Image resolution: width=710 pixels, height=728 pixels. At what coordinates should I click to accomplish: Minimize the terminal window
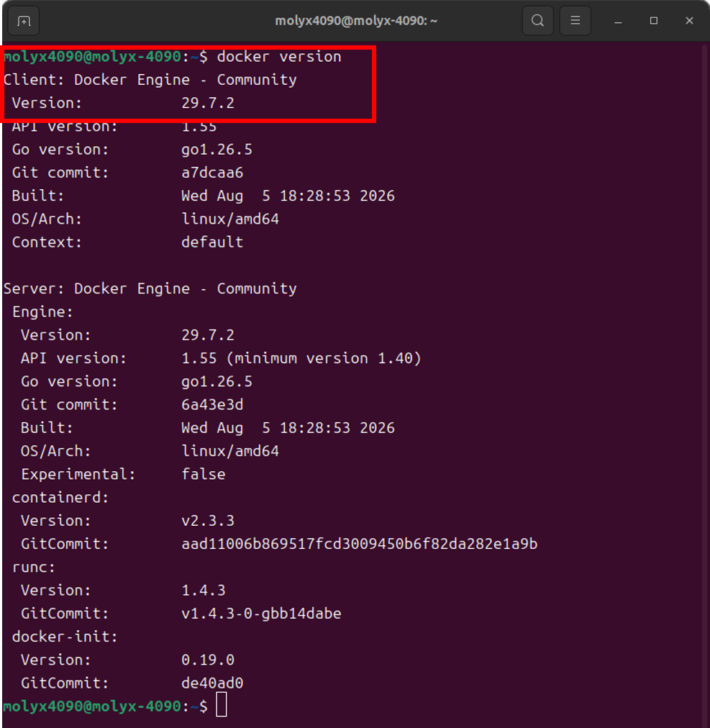coord(618,21)
